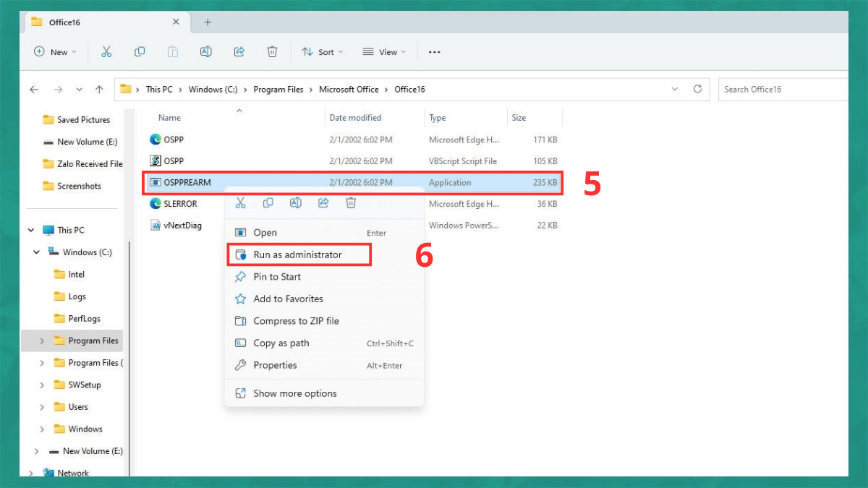The width and height of the screenshot is (868, 488).
Task: Open the Sort dropdown menu
Action: [323, 52]
